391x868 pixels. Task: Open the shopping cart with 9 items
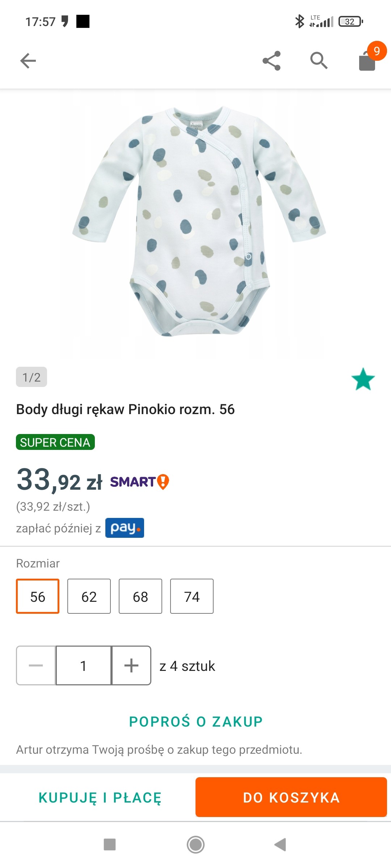pos(368,60)
